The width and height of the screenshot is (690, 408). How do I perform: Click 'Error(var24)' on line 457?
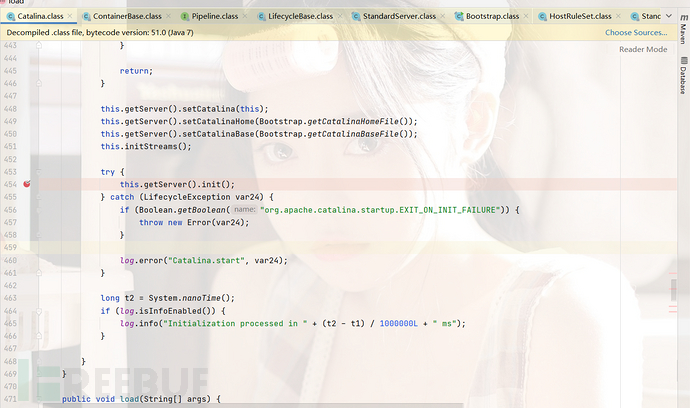pos(216,222)
